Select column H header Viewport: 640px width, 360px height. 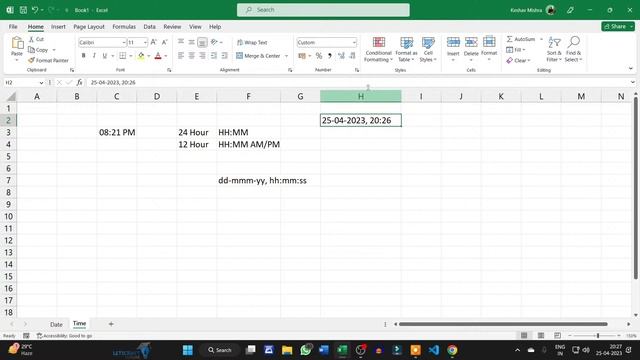361,96
